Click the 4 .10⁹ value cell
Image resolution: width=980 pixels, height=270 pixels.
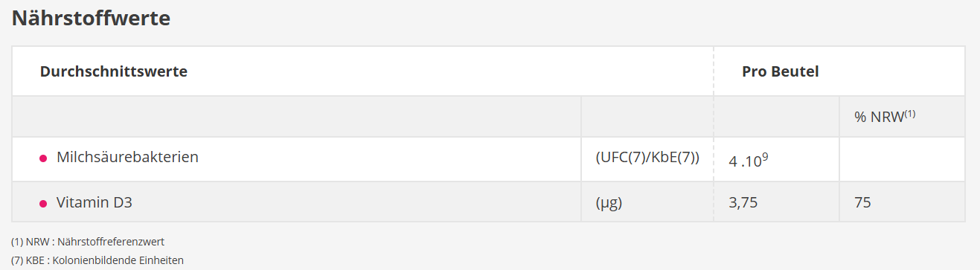pyautogui.click(x=776, y=159)
